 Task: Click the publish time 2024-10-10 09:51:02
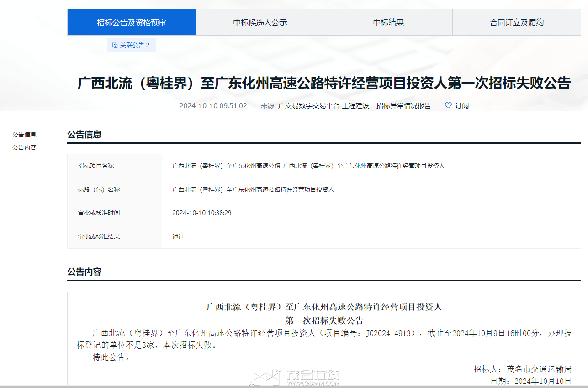(213, 105)
